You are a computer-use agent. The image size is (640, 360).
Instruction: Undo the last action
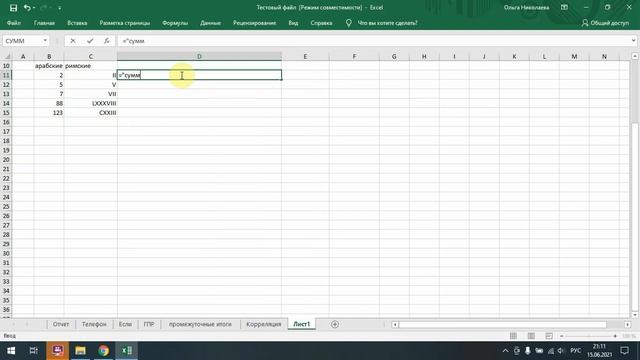(27, 8)
